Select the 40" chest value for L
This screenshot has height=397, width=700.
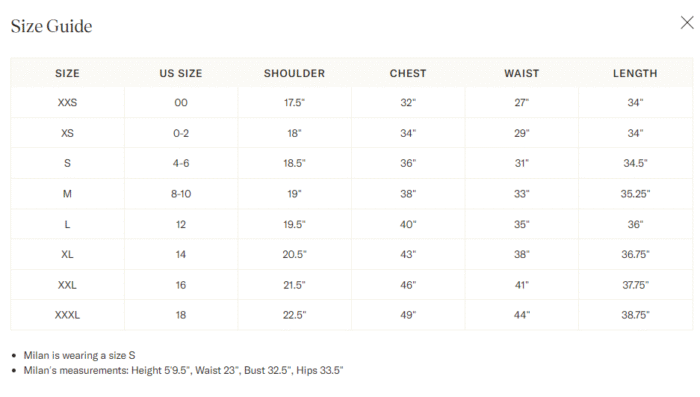click(x=408, y=224)
